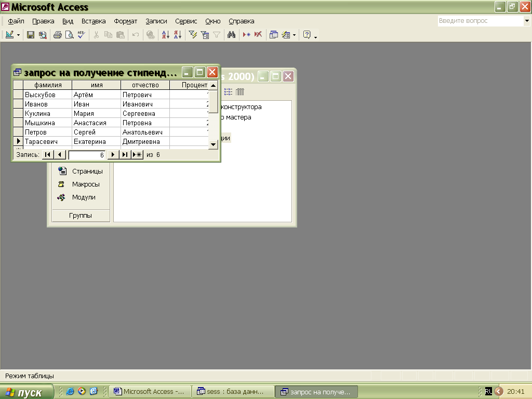Switch to design view using the View icon

click(x=9, y=35)
